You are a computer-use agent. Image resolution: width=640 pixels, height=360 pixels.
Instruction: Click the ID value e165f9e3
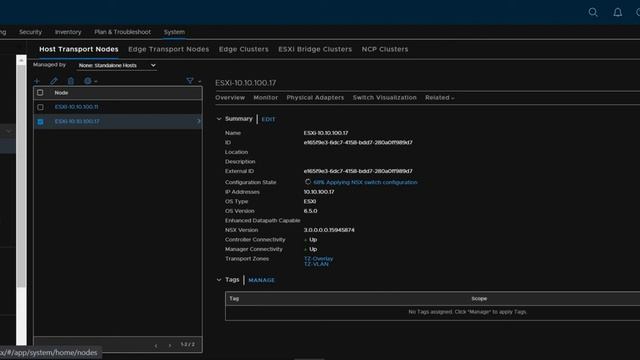358,142
